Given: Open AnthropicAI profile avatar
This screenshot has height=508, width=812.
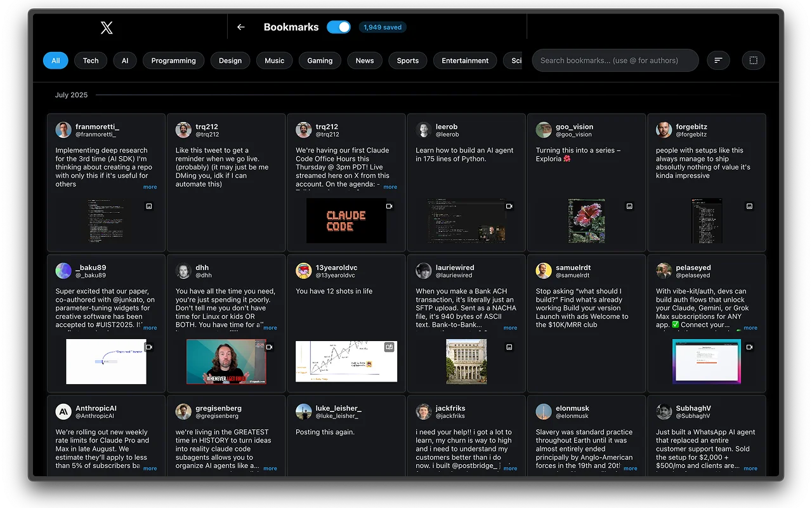Looking at the screenshot, I should [63, 411].
